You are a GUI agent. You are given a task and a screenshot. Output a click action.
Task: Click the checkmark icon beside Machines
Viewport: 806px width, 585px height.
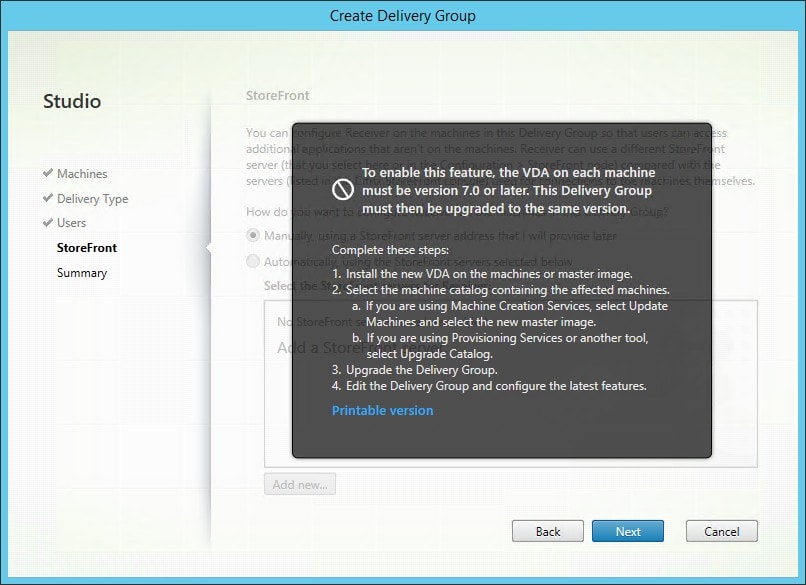click(x=48, y=173)
